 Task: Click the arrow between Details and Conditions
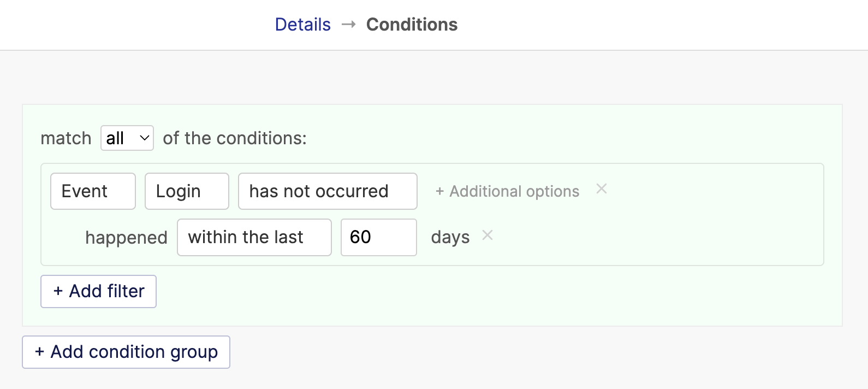(348, 25)
